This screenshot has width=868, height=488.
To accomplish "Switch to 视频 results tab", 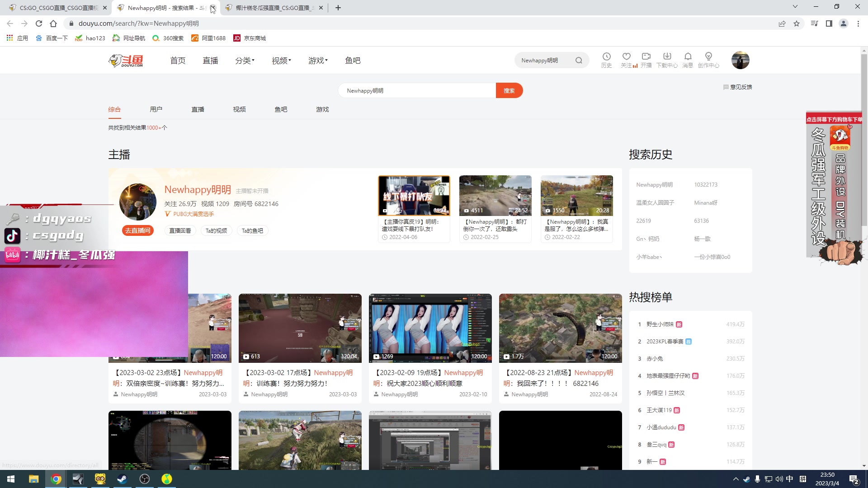I will click(239, 109).
